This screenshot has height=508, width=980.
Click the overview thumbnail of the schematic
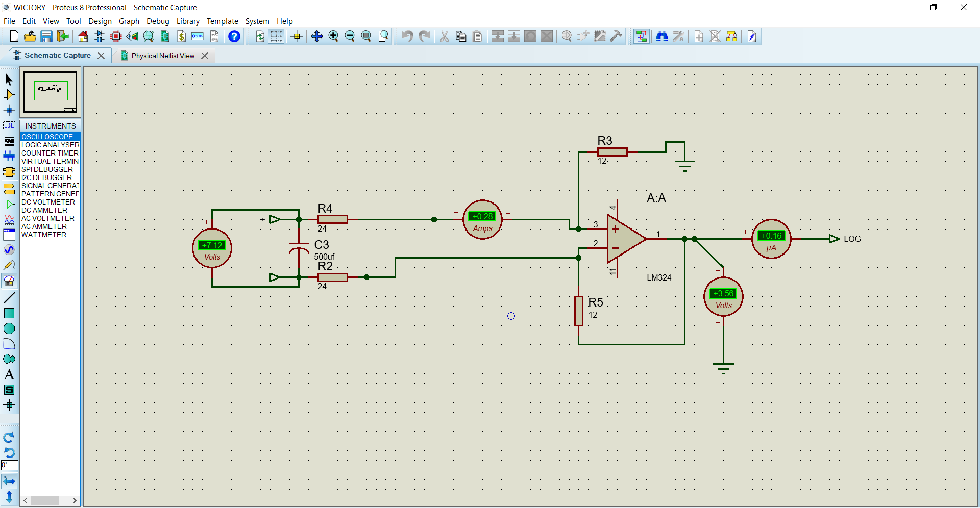(x=50, y=92)
